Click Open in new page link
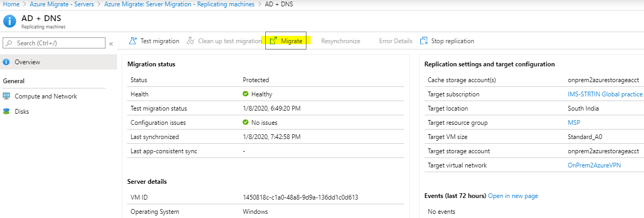Viewport: 644px width, 218px height. [x=513, y=196]
